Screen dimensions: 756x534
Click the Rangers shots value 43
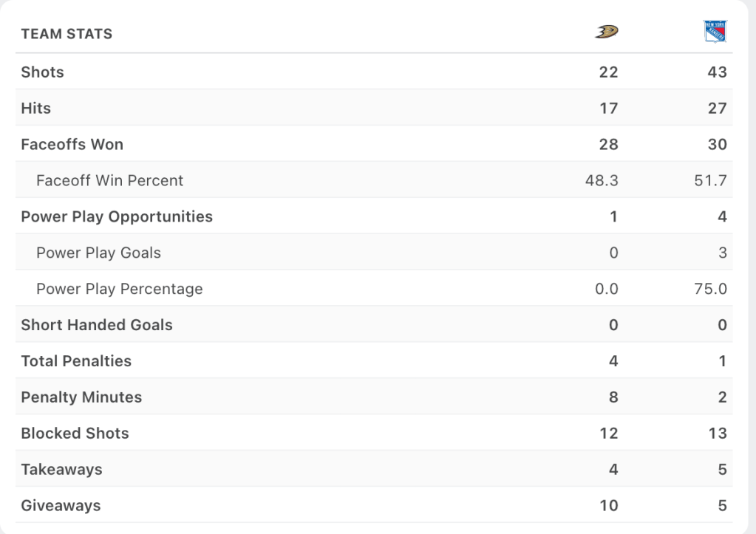[x=717, y=72]
